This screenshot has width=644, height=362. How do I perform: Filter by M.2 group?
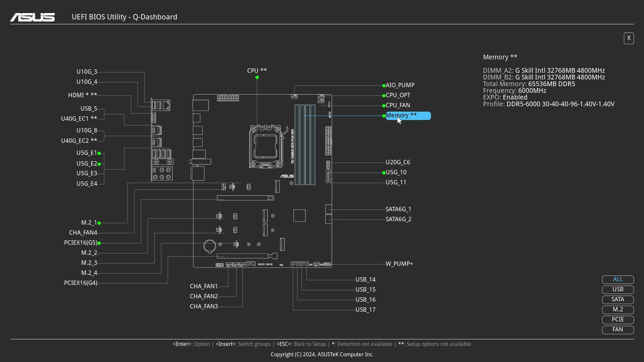click(x=618, y=310)
